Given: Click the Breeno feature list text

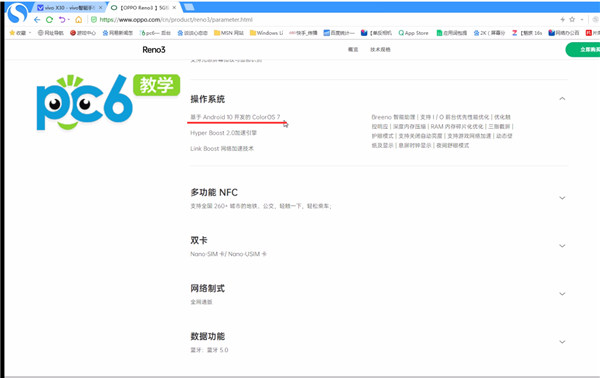Looking at the screenshot, I should click(x=442, y=131).
